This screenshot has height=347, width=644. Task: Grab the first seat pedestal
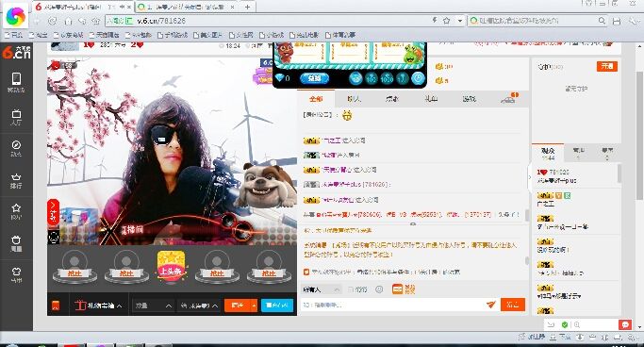[x=74, y=267]
